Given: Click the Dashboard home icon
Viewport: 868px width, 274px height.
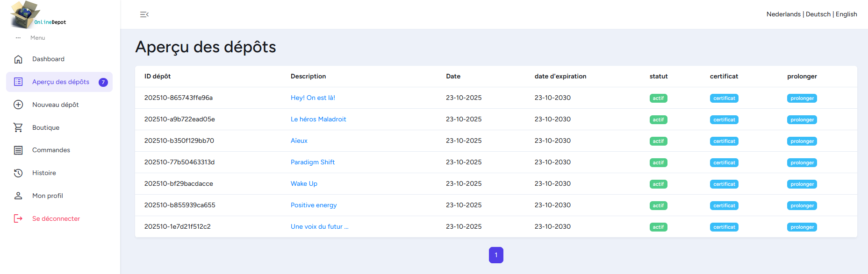Looking at the screenshot, I should [x=18, y=59].
